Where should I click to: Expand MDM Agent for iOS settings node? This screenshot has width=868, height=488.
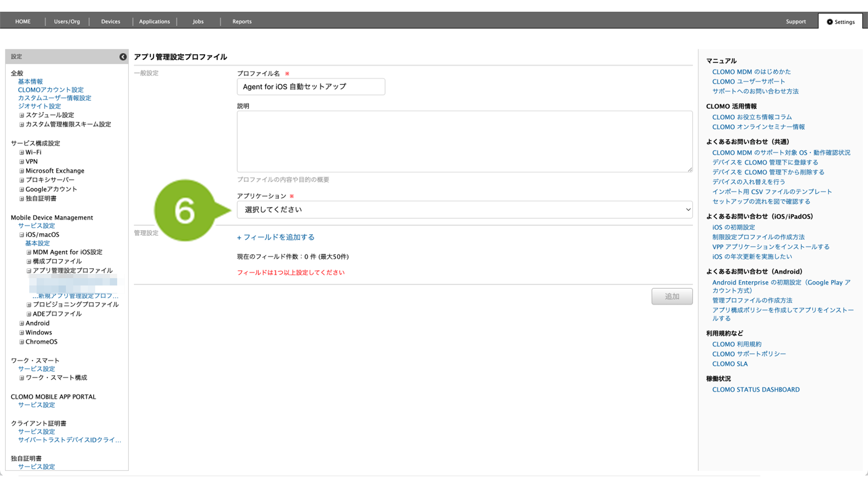tap(29, 252)
